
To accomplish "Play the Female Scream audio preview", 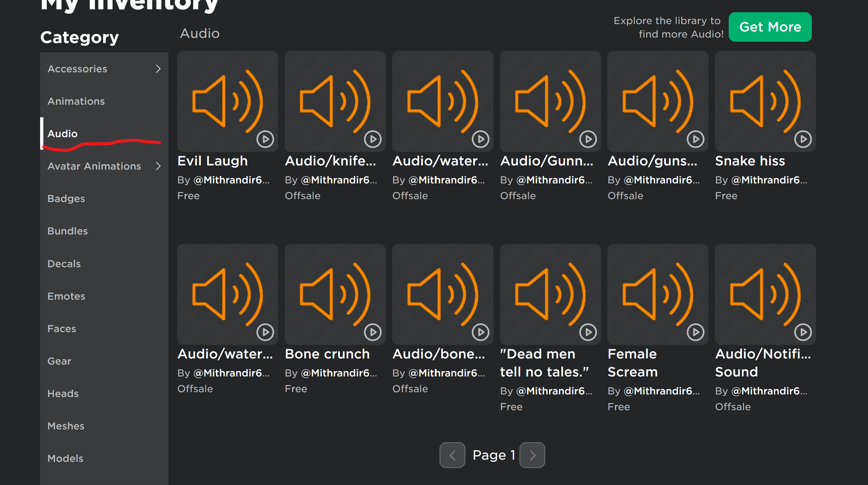I will pyautogui.click(x=695, y=332).
